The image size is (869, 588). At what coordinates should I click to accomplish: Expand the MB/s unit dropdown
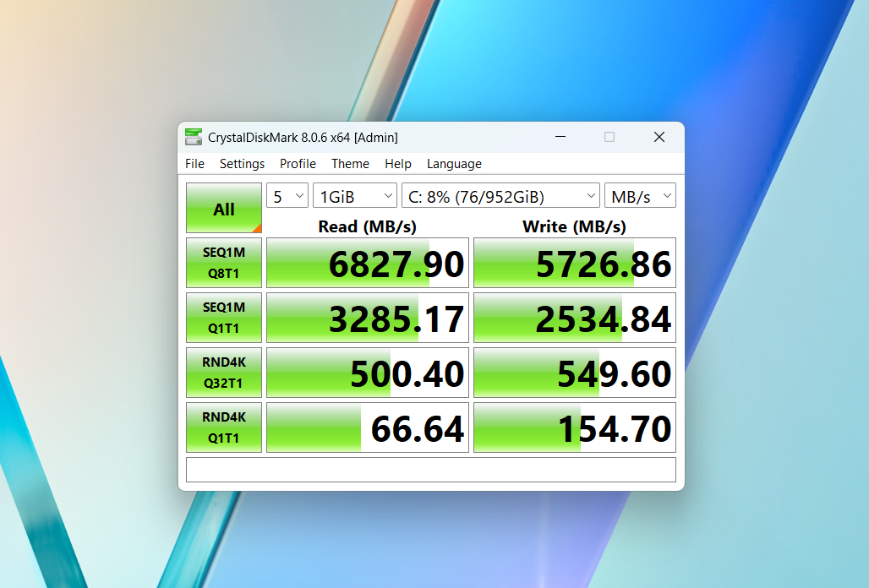click(x=640, y=195)
